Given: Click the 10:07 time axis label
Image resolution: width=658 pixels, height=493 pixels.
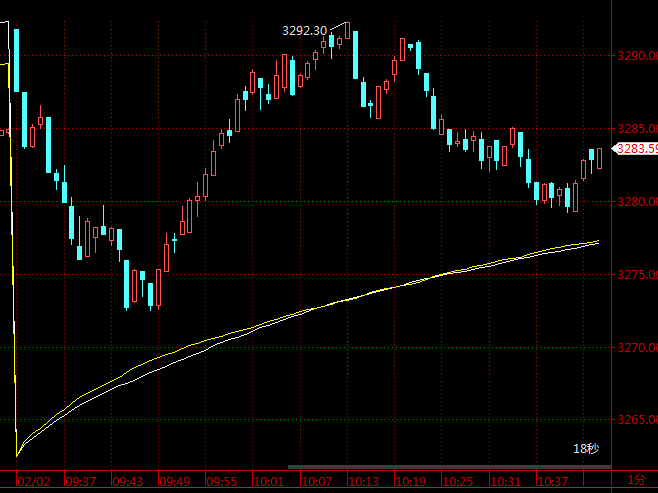Looking at the screenshot, I should tap(316, 481).
